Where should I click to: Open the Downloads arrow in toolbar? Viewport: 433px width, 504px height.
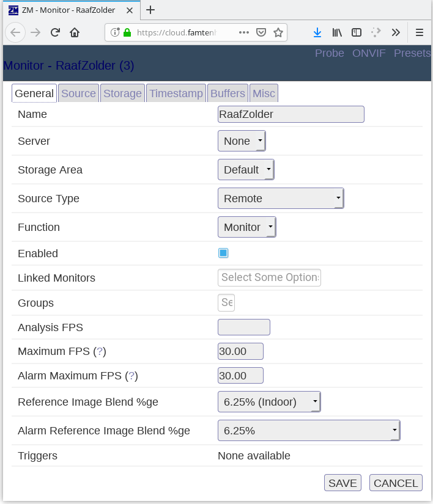[x=317, y=32]
